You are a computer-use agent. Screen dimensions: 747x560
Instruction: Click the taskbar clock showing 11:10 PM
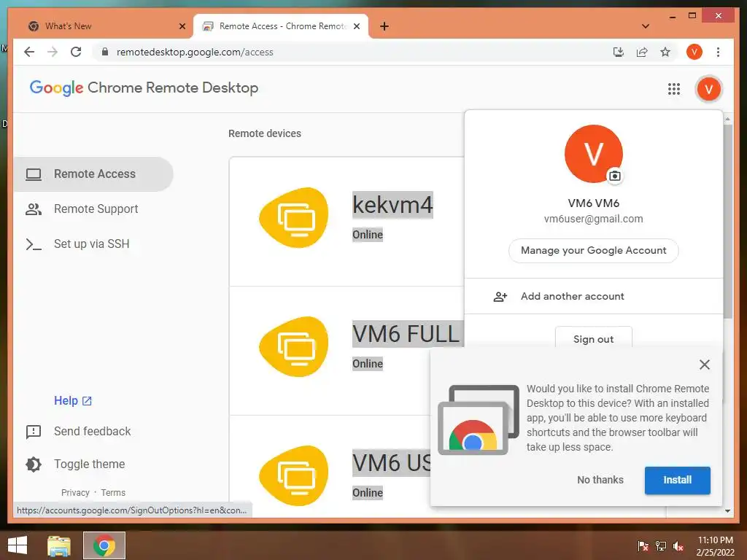point(715,545)
